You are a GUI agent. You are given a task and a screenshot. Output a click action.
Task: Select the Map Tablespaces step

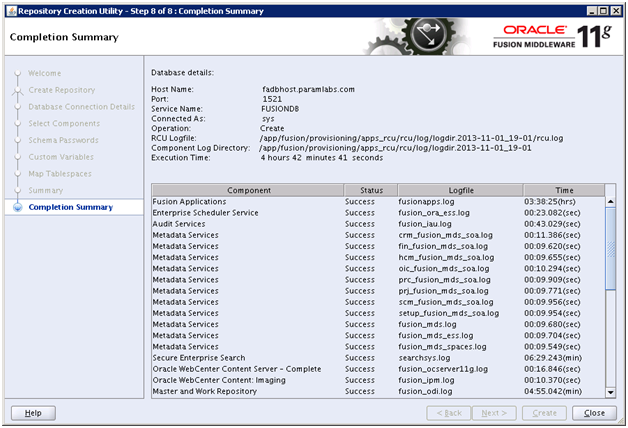60,174
